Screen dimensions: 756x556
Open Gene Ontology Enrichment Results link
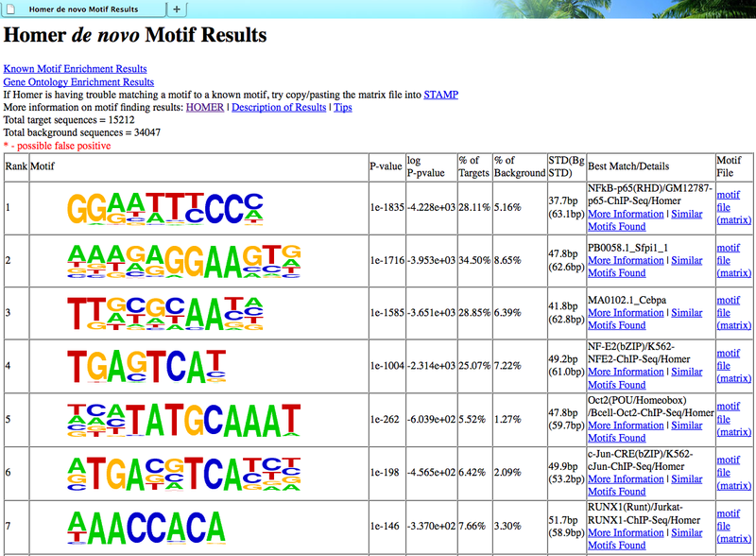click(78, 82)
